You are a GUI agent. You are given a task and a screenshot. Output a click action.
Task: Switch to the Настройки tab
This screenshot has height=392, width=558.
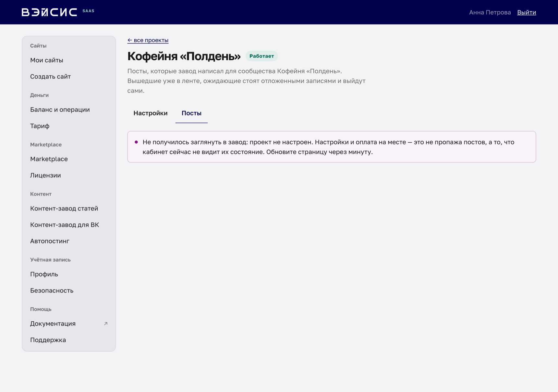click(x=151, y=113)
